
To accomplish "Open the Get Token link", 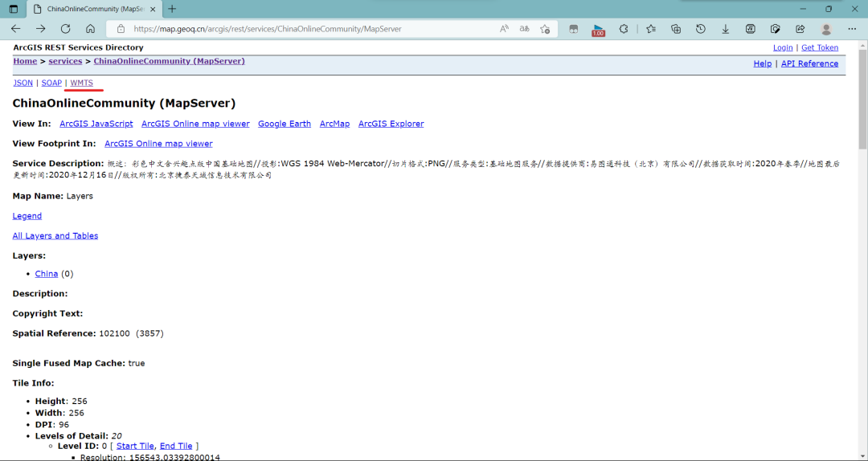I will tap(820, 47).
